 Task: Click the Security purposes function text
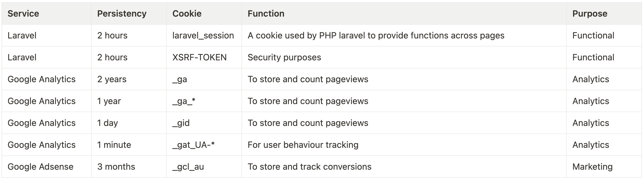coord(284,57)
